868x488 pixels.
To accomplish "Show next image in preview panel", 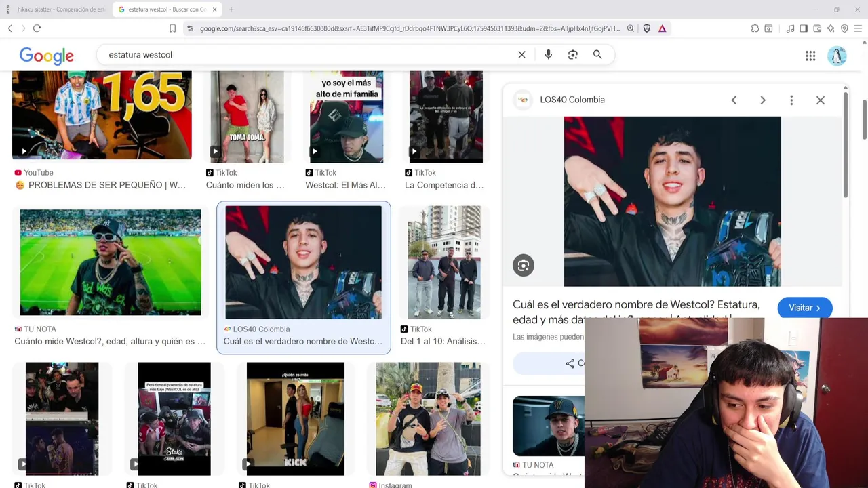I will click(x=763, y=100).
